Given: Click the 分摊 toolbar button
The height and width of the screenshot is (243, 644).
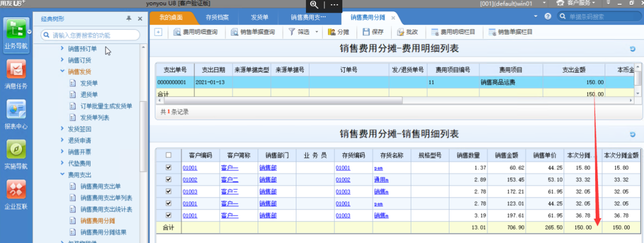Looking at the screenshot, I should pos(338,32).
